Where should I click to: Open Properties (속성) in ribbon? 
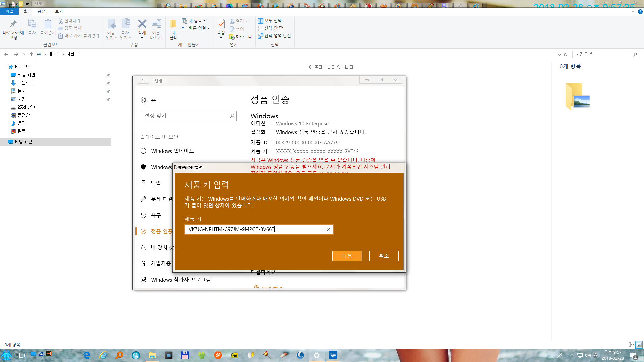pos(221,28)
